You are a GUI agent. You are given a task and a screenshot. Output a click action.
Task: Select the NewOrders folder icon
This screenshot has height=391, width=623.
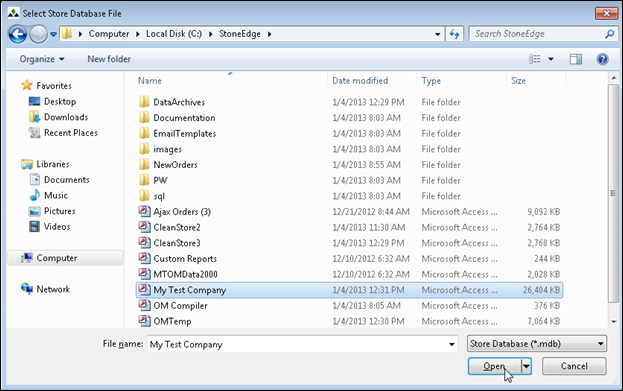[x=144, y=164]
